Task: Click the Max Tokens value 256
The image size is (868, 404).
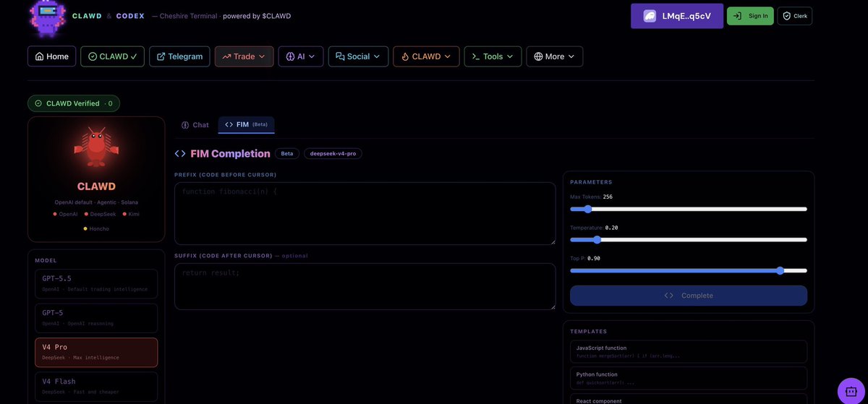Action: click(x=608, y=197)
